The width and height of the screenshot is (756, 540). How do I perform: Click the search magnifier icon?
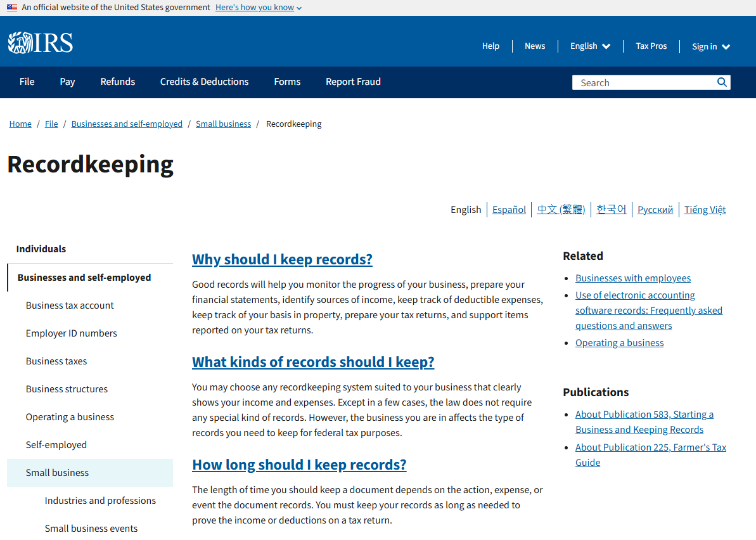coord(722,82)
